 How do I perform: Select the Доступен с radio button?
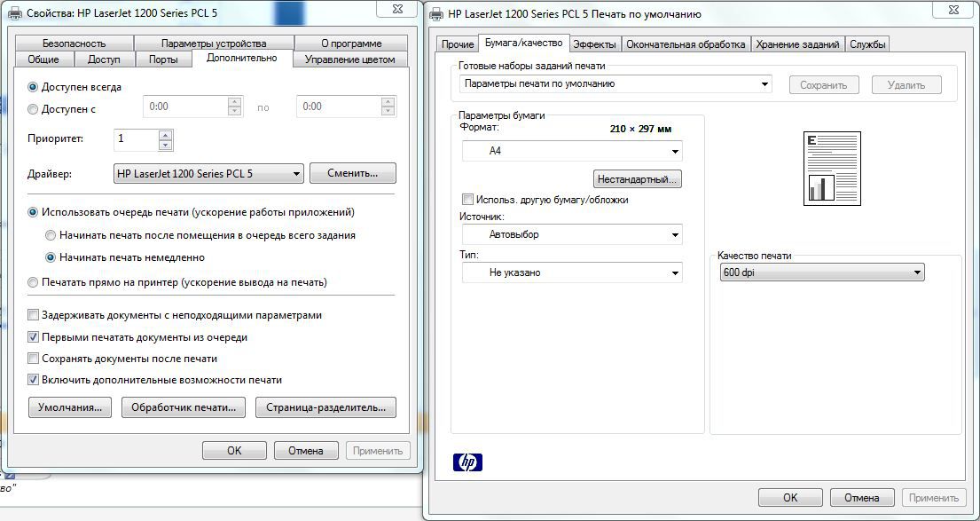[34, 109]
